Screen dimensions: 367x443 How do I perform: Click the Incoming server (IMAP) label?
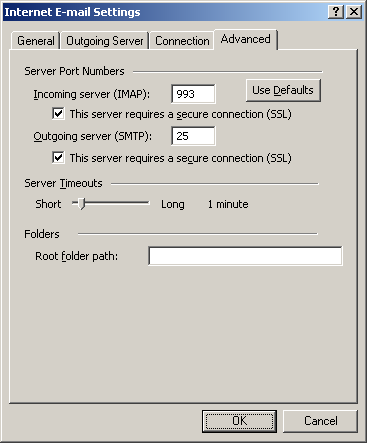click(92, 94)
